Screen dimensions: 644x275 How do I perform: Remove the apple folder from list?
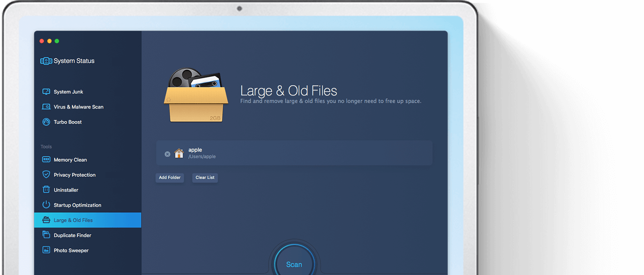[x=167, y=154]
